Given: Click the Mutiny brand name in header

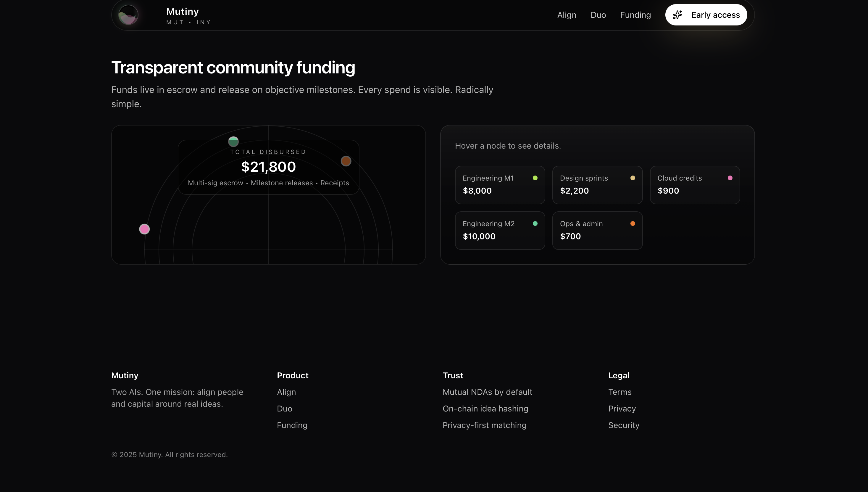Looking at the screenshot, I should tap(183, 12).
